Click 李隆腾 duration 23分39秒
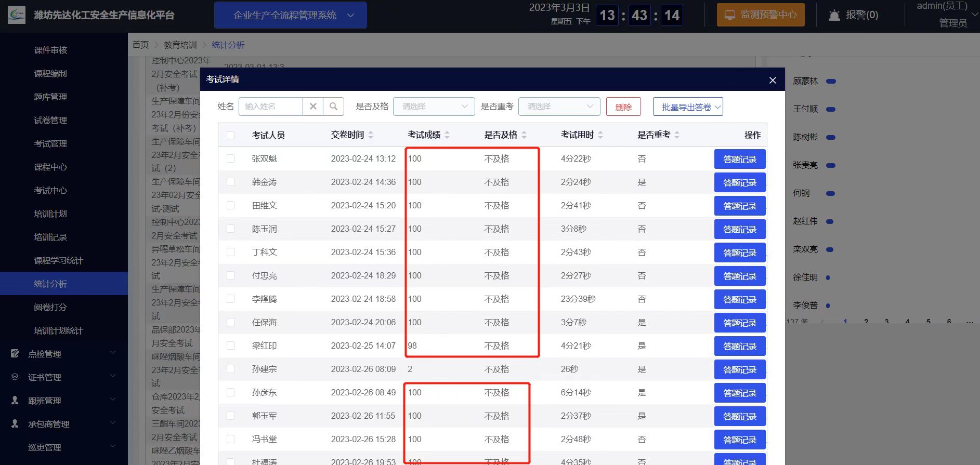Viewport: 980px width, 465px height. point(578,299)
